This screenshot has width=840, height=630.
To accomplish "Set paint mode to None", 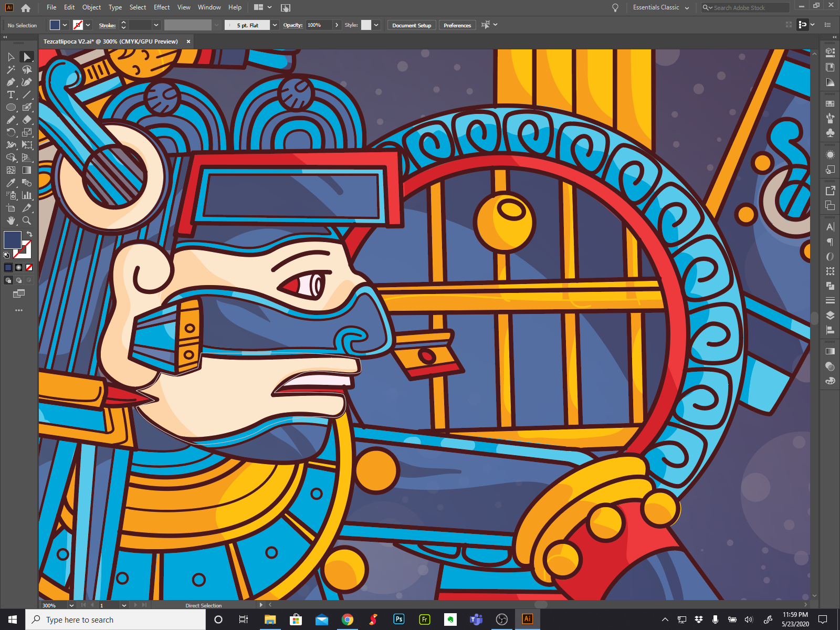I will coord(29,267).
